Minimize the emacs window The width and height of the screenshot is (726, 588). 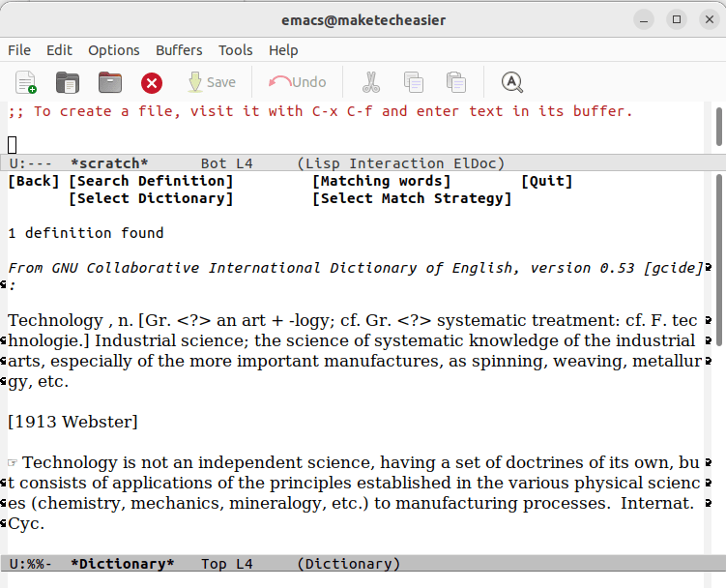(x=644, y=20)
